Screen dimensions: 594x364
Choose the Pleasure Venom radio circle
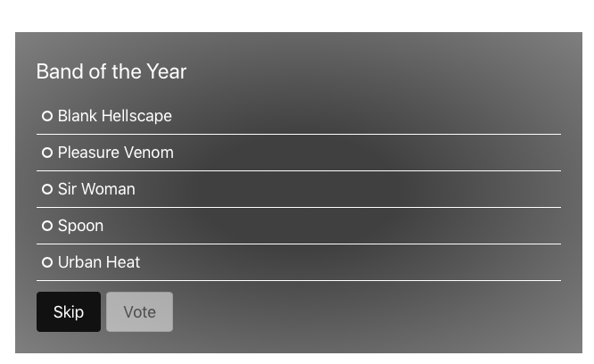[47, 153]
